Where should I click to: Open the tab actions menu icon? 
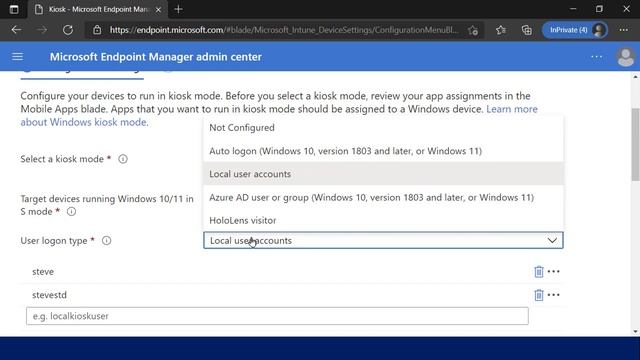pyautogui.click(x=14, y=9)
